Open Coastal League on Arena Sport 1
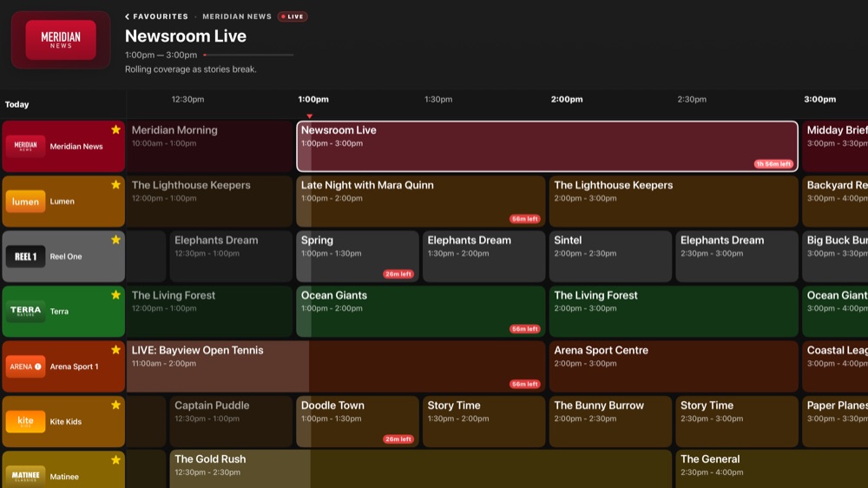Image resolution: width=868 pixels, height=488 pixels. 835,366
